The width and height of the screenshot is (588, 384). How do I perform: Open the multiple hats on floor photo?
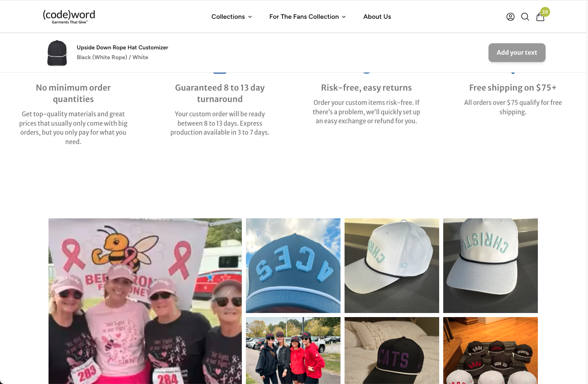491,351
